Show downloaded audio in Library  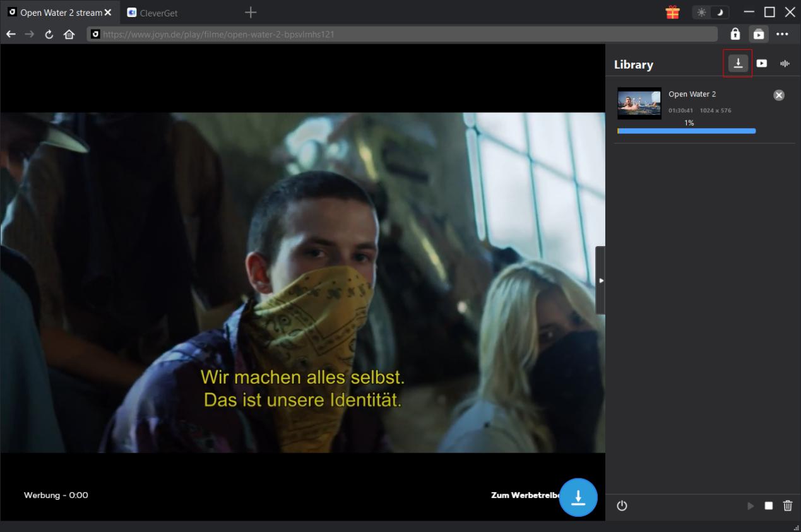point(785,63)
